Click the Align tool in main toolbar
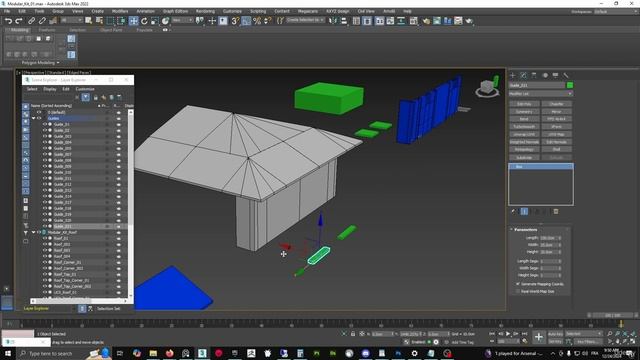Viewport: 640px width, 360px height. (x=344, y=21)
